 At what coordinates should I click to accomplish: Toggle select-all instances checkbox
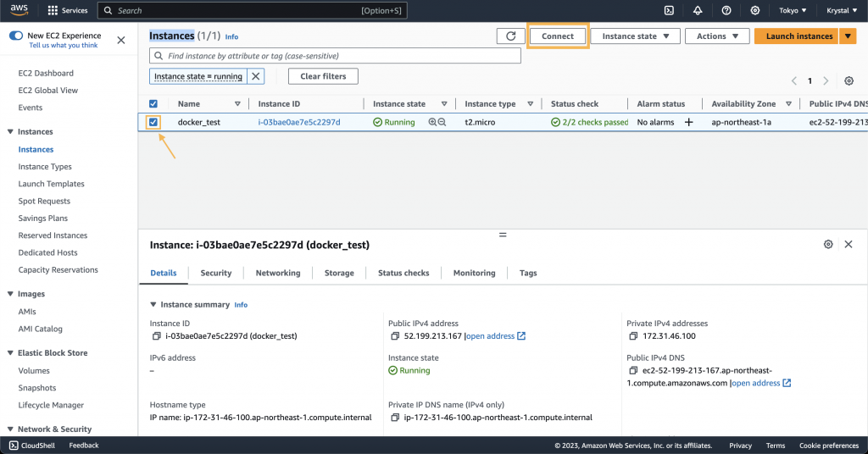click(153, 104)
